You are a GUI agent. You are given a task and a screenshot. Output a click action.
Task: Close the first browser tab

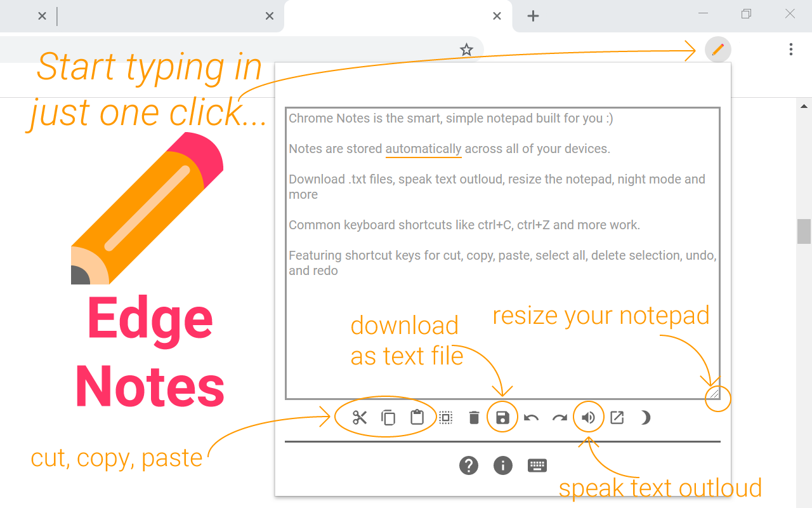(x=42, y=17)
